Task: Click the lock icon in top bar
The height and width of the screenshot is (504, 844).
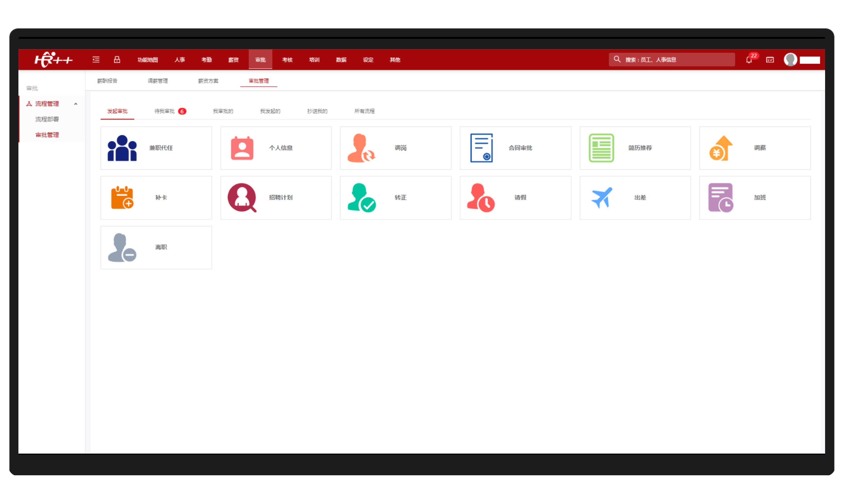Action: pos(117,59)
